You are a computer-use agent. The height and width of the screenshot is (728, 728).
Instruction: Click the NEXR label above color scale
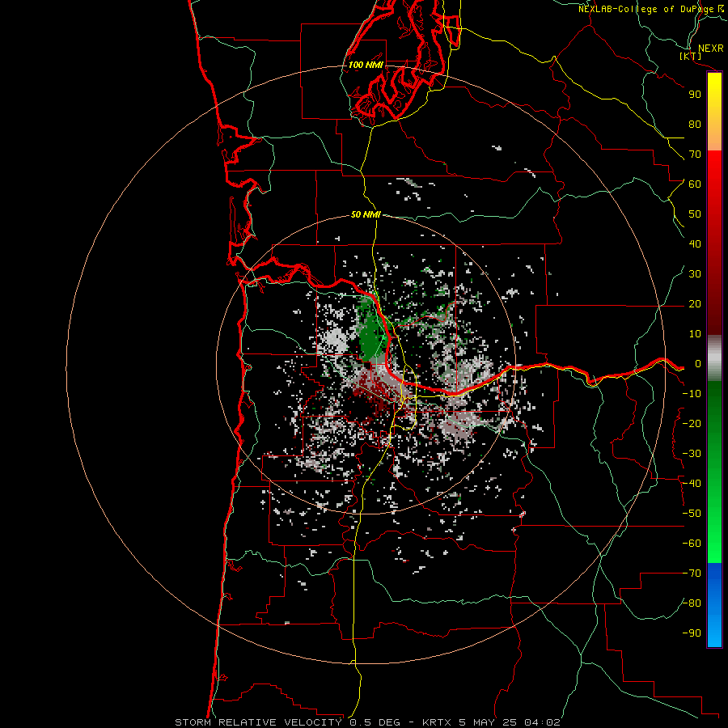(x=710, y=48)
